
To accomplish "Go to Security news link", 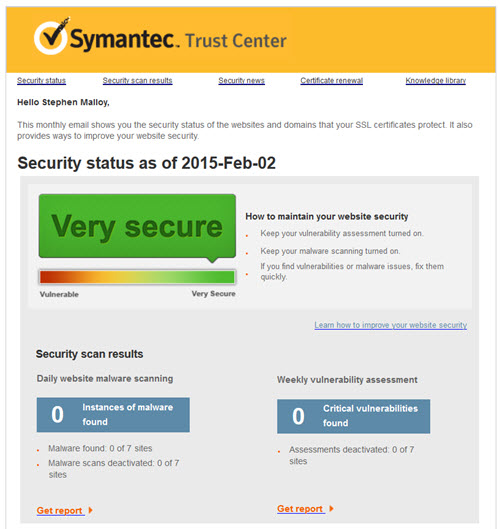I will coord(242,81).
